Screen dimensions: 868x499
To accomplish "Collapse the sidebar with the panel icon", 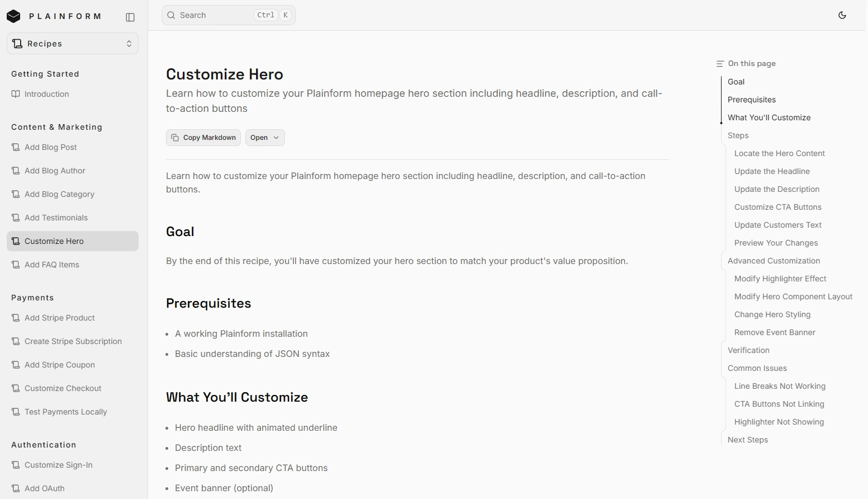I will coord(130,17).
